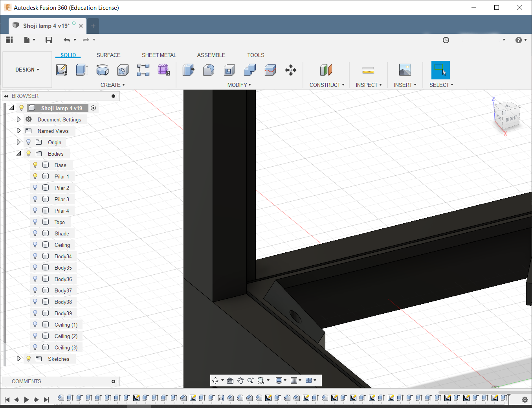Expand the COMMENTS panel
The width and height of the screenshot is (532, 408).
[114, 381]
